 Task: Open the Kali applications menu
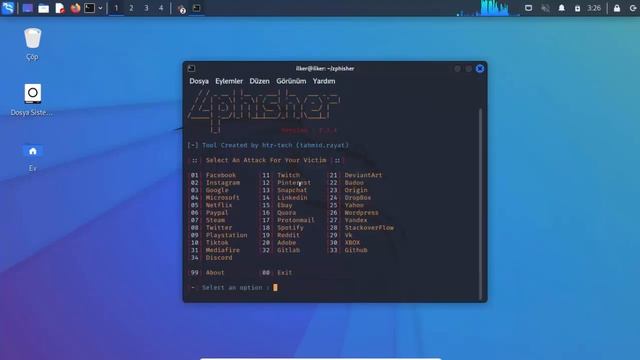[x=8, y=8]
